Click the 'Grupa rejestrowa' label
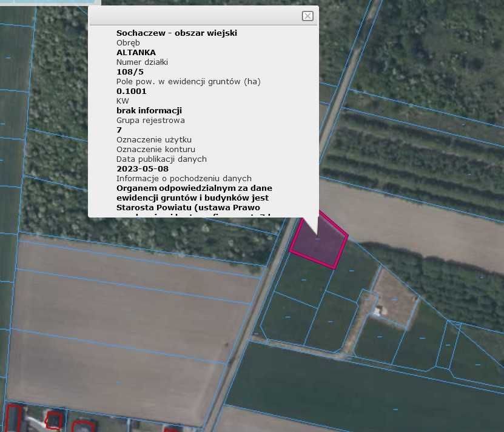This screenshot has width=504, height=432. (150, 120)
